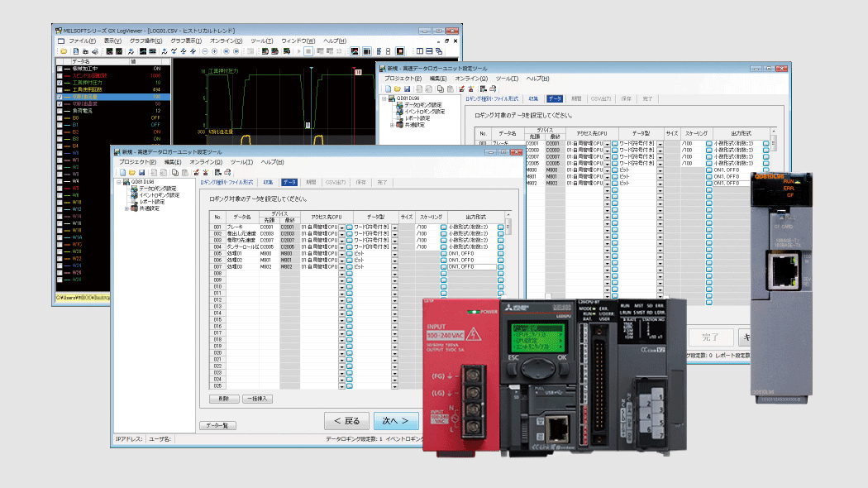Toggle the 仮削加工中 checkbox in data list
Screen dimensions: 868x488
(60, 69)
